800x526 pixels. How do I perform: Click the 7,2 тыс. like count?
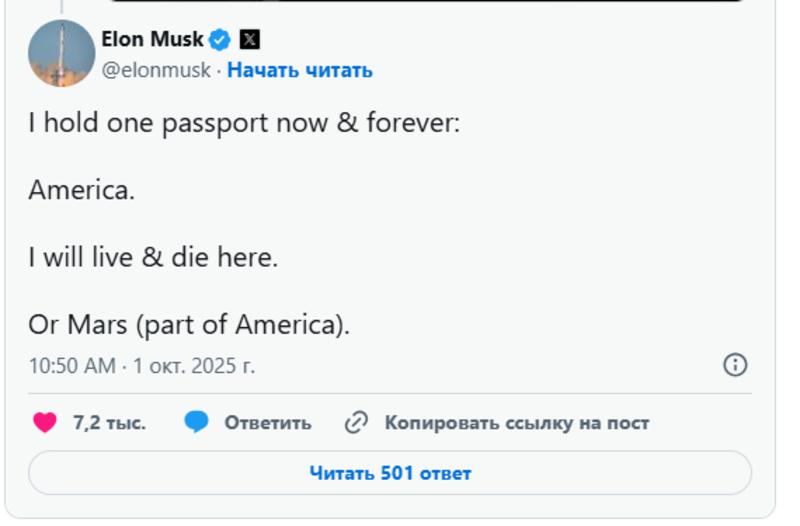click(x=109, y=423)
